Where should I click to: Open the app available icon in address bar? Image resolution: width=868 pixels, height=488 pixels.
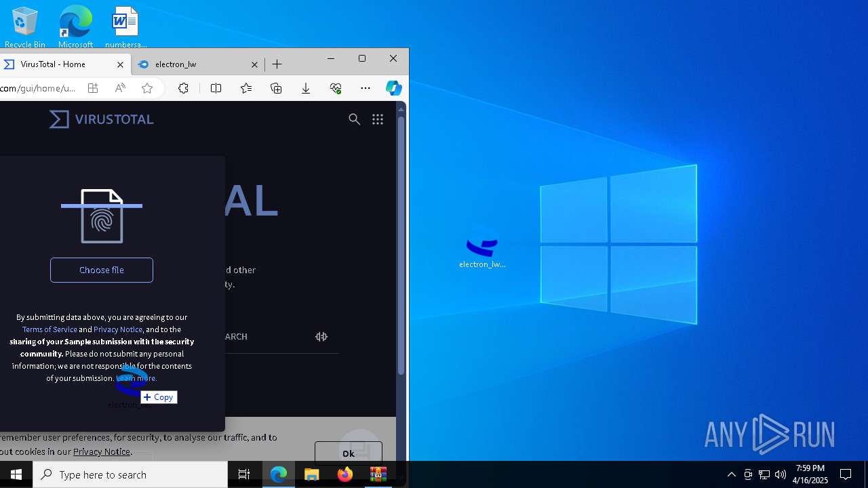pyautogui.click(x=93, y=88)
